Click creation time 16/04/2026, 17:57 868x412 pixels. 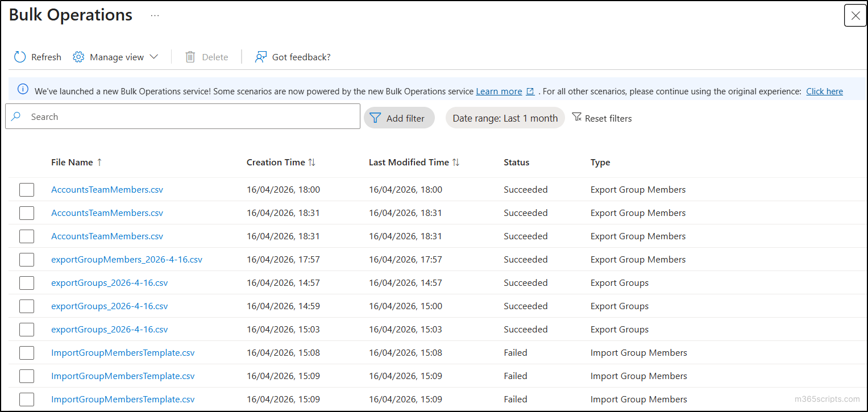pyautogui.click(x=283, y=260)
